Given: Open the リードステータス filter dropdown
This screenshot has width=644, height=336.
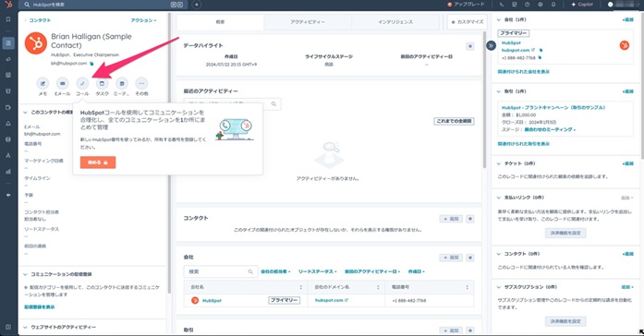Looking at the screenshot, I should pyautogui.click(x=318, y=271).
